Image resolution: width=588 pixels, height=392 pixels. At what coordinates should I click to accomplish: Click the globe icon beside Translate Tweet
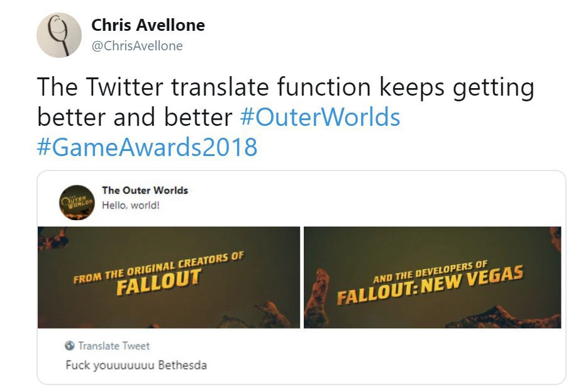coord(70,345)
